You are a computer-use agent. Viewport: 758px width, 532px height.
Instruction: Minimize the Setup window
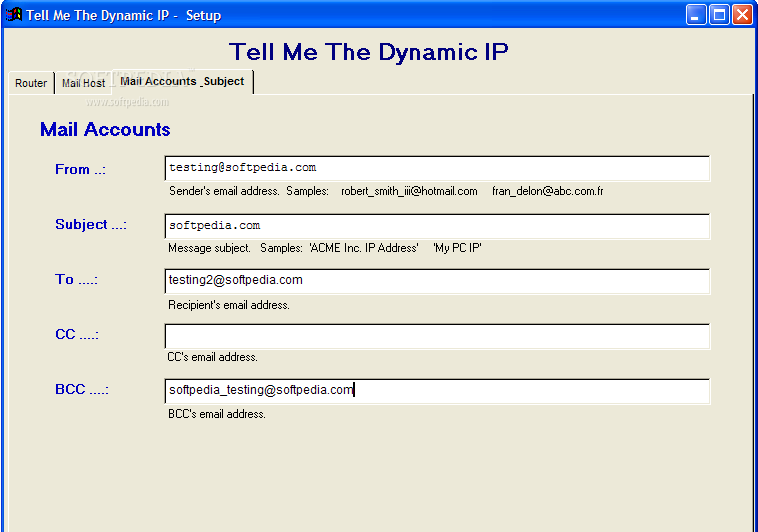pyautogui.click(x=696, y=15)
